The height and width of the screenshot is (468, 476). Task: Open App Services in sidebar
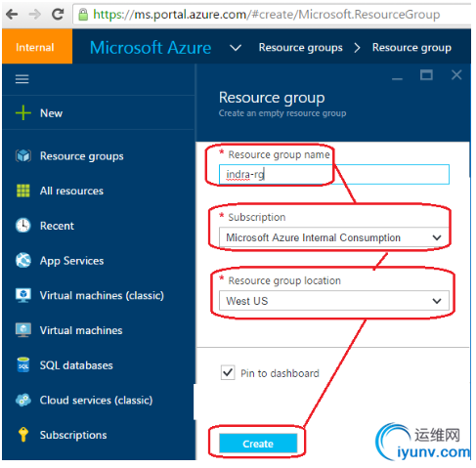click(x=72, y=261)
